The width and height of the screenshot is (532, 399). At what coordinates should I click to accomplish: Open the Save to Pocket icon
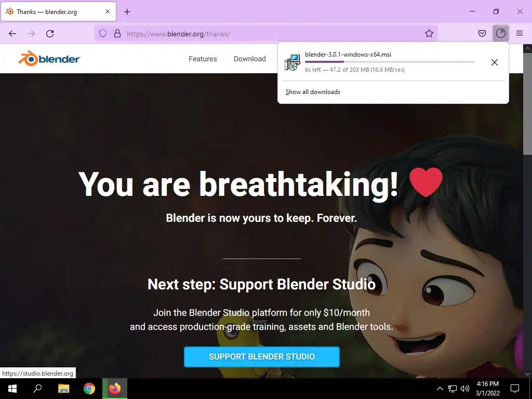[482, 33]
